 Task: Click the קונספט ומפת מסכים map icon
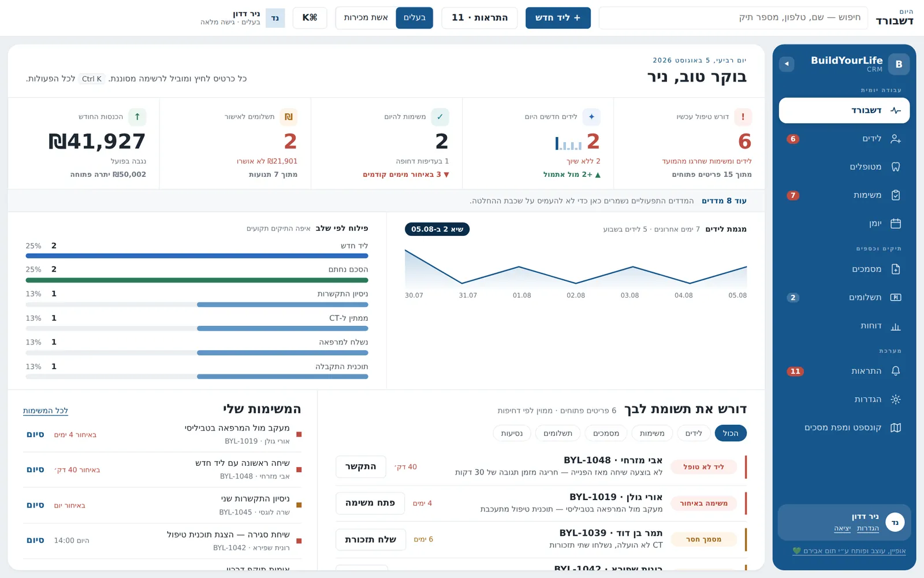[x=896, y=428]
